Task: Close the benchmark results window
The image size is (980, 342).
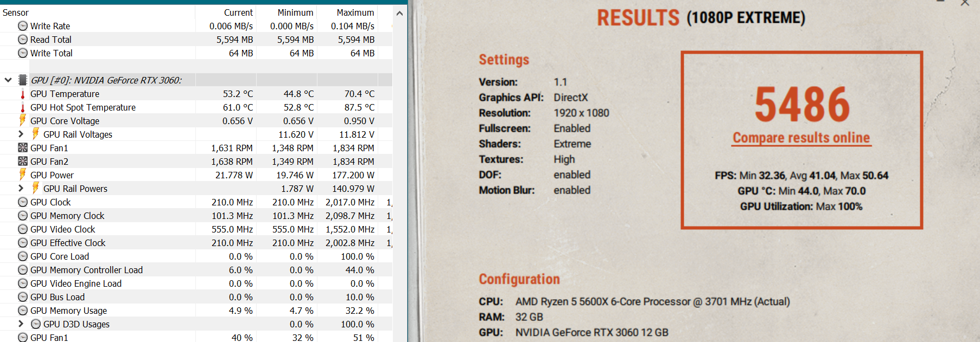Action: 965,3
